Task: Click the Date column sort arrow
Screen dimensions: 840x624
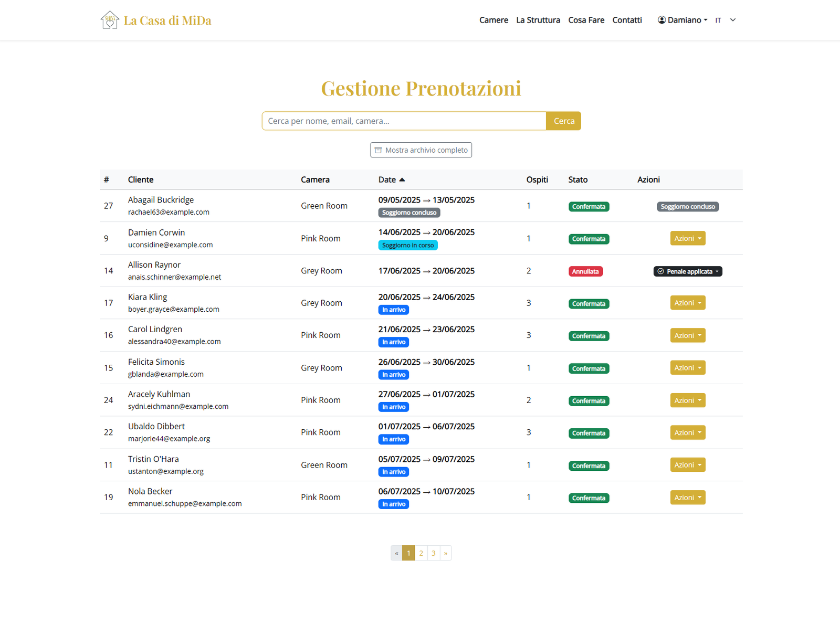Action: click(x=402, y=179)
